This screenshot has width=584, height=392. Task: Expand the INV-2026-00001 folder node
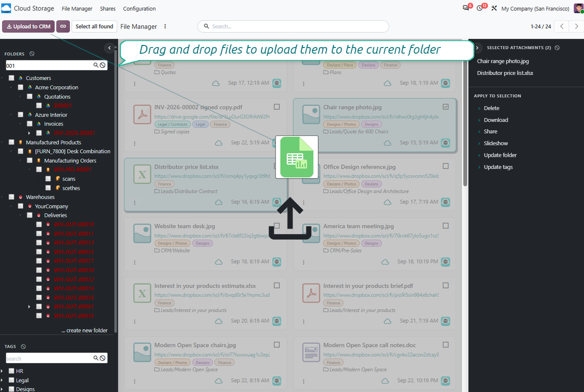point(29,133)
